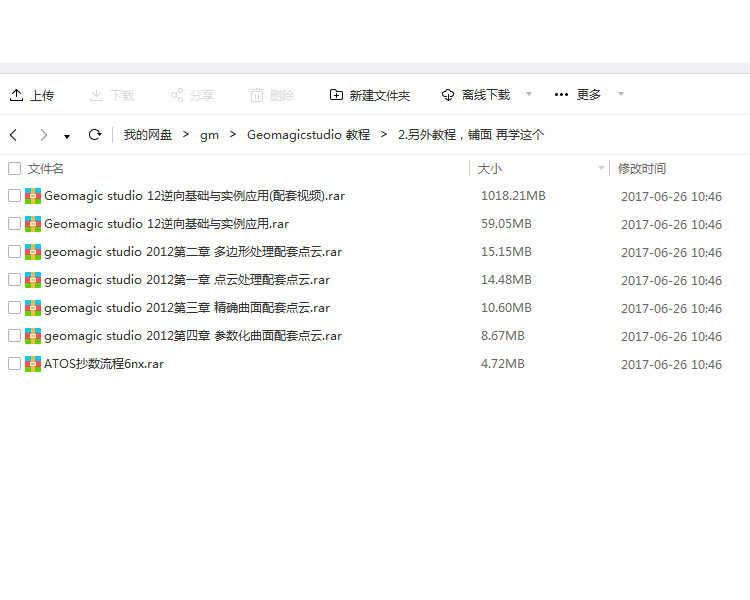
Task: Click the 15.15MB size value
Action: point(506,252)
